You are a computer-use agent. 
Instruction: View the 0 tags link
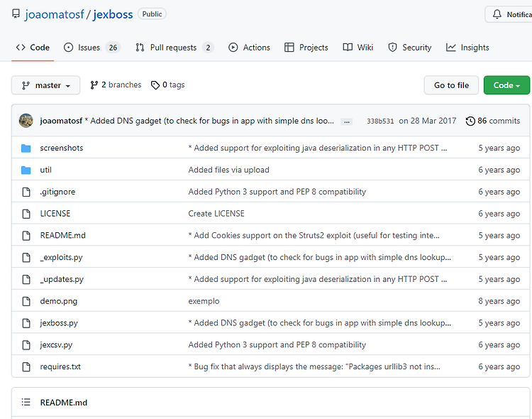(x=168, y=85)
